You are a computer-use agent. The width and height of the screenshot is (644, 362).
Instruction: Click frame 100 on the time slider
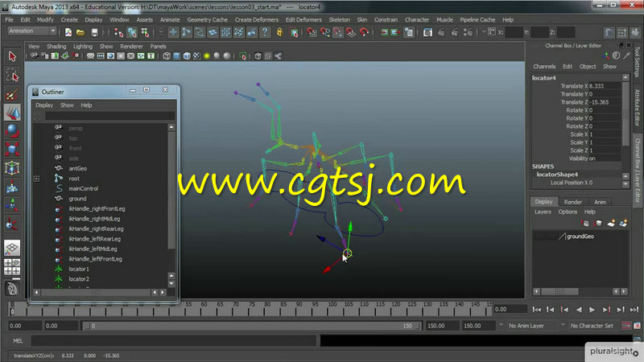332,309
